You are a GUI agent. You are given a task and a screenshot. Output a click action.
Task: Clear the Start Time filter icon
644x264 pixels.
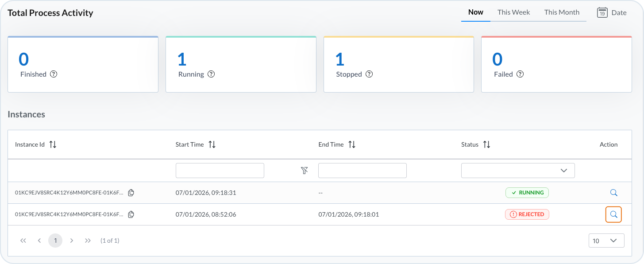coord(305,171)
